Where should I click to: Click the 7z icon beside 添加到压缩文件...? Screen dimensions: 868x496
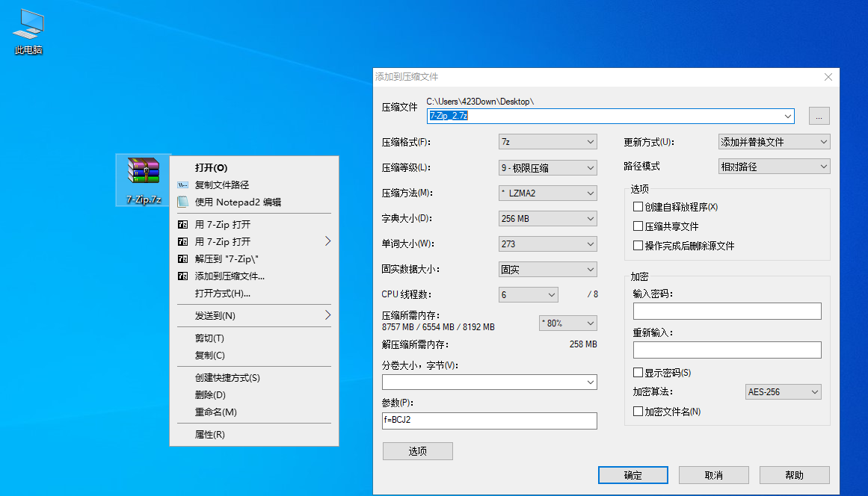coord(182,276)
